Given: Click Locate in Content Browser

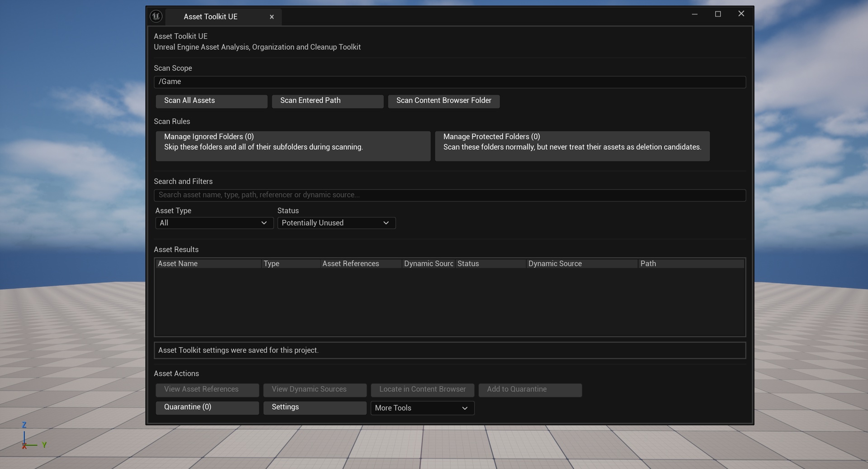Looking at the screenshot, I should (x=422, y=390).
